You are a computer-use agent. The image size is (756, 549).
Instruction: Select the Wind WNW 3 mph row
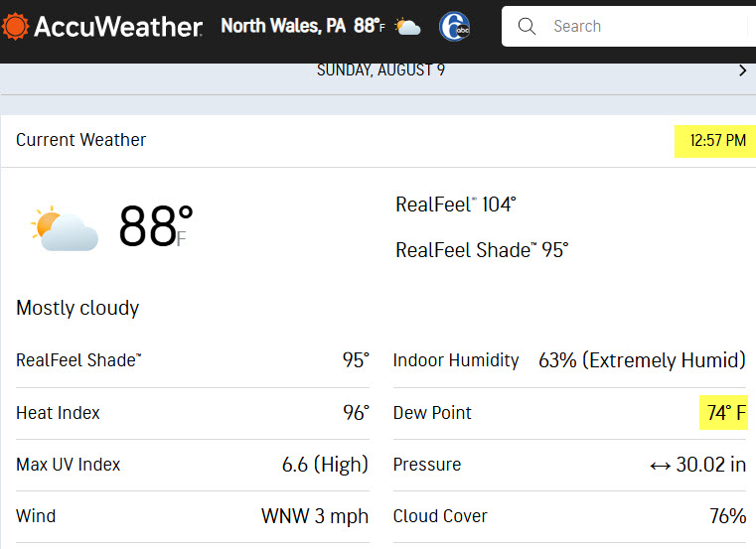point(193,516)
